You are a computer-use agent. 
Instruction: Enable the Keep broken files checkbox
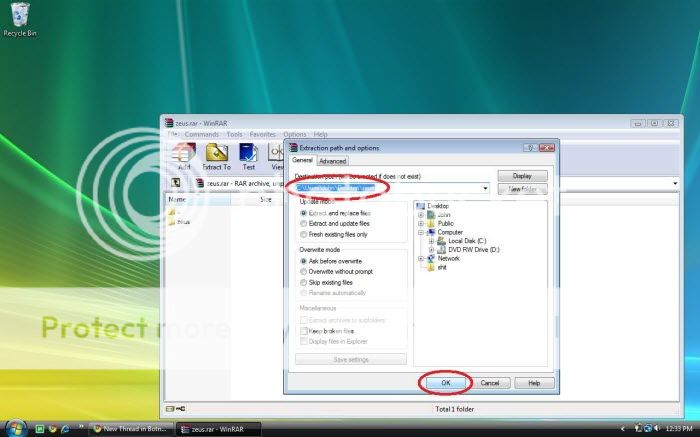pos(304,330)
